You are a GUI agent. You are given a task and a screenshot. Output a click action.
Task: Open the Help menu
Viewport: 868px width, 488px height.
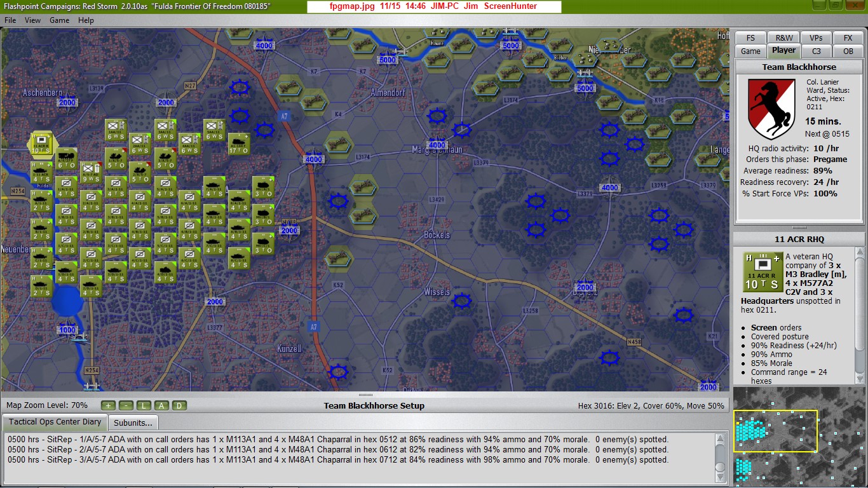pos(86,20)
